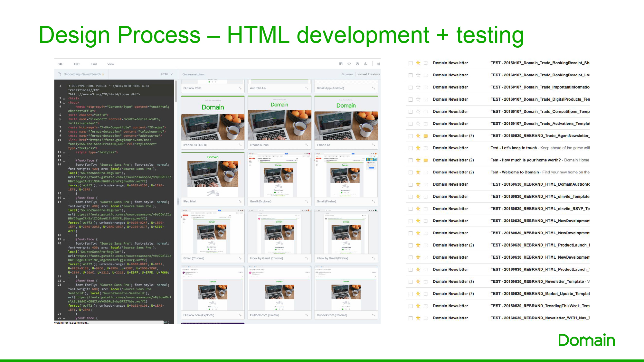Switch to the Browser tab

[x=347, y=74]
